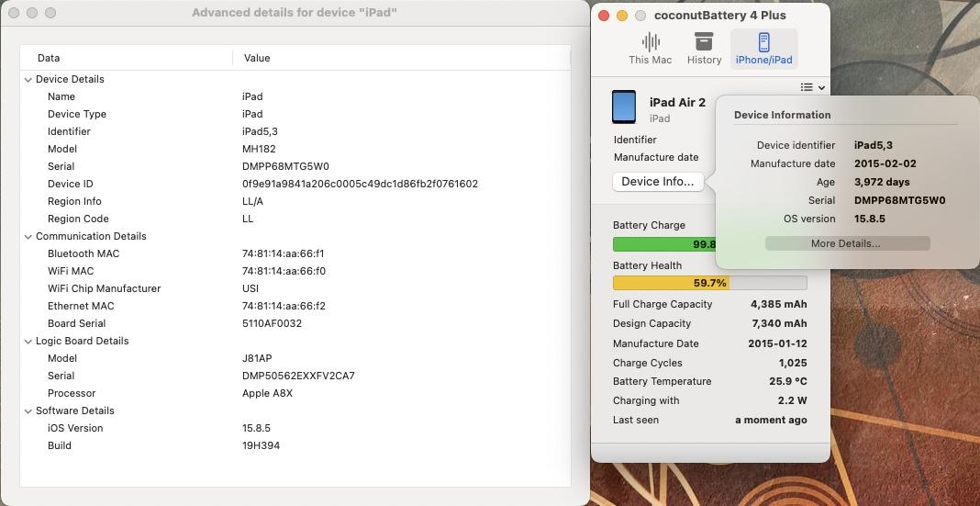The image size is (980, 506).
Task: Collapse the Device Details section
Action: (x=28, y=79)
